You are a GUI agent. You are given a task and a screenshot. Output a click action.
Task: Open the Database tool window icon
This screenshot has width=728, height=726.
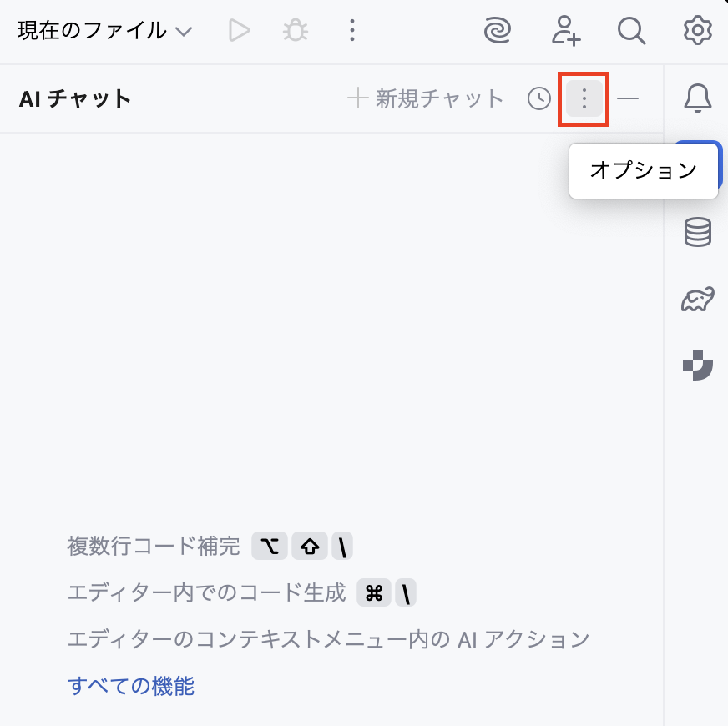(698, 232)
